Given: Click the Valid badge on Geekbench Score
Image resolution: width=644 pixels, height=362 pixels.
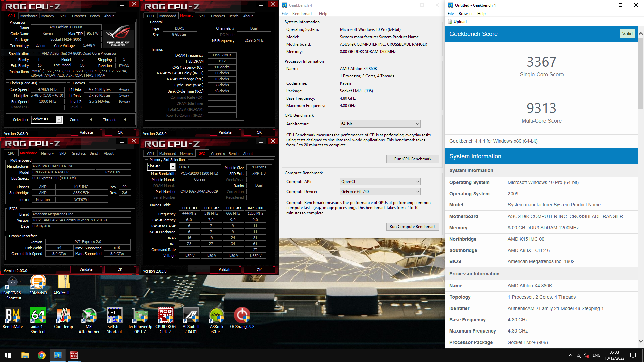Looking at the screenshot, I should click(x=627, y=34).
